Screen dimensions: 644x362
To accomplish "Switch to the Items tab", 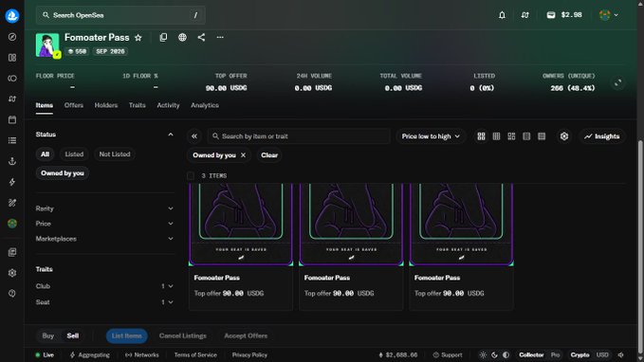I will tap(45, 105).
